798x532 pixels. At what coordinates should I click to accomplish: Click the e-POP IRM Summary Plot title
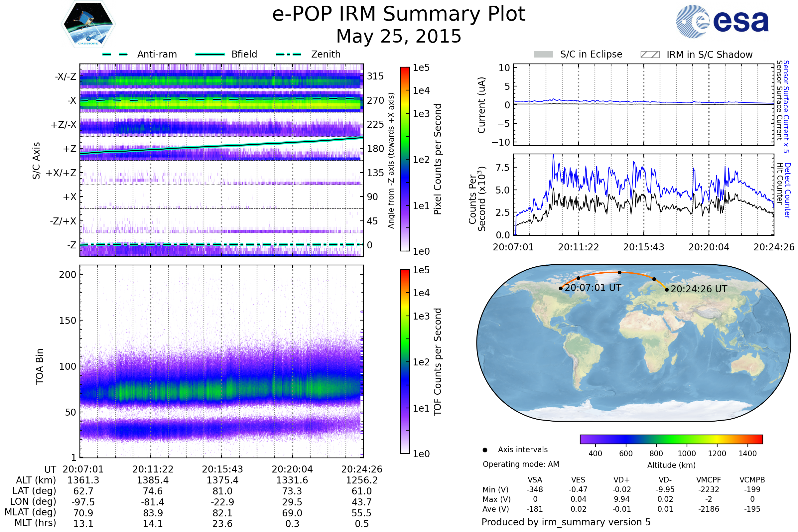point(399,14)
